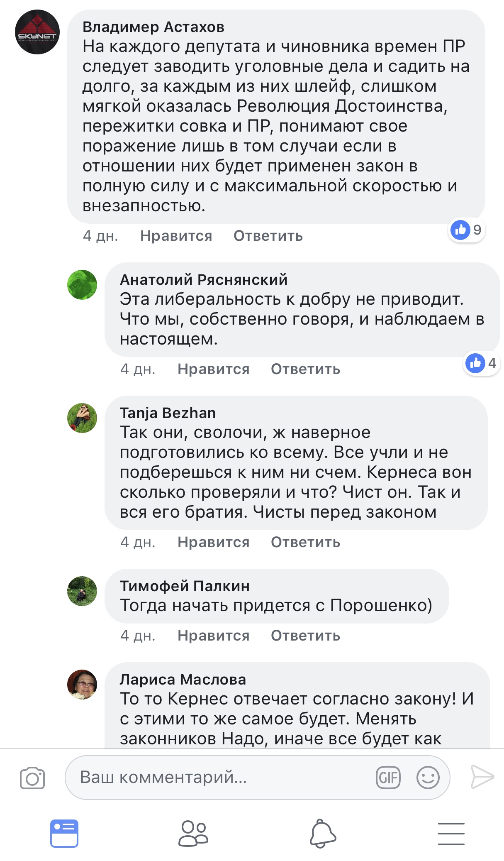Viewport: 504px width, 861px height.
Task: View the 4 likes on Ряснянский's reply
Action: [481, 363]
